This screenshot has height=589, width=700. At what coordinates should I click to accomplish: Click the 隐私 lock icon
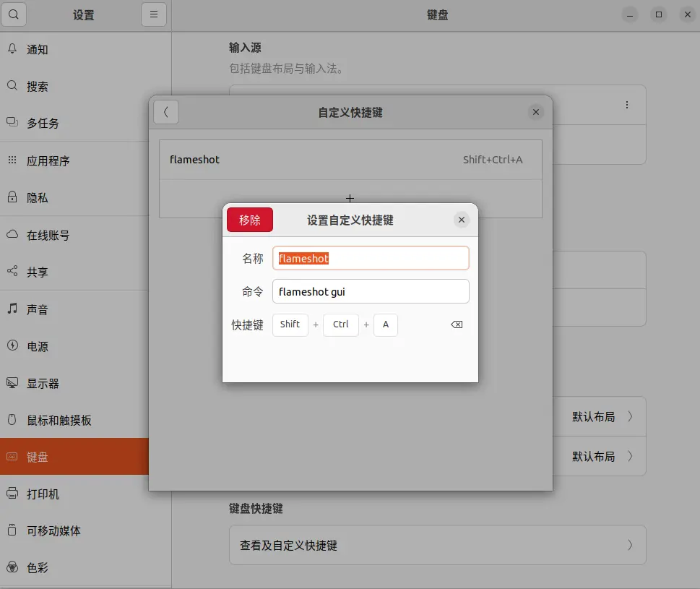tap(12, 197)
